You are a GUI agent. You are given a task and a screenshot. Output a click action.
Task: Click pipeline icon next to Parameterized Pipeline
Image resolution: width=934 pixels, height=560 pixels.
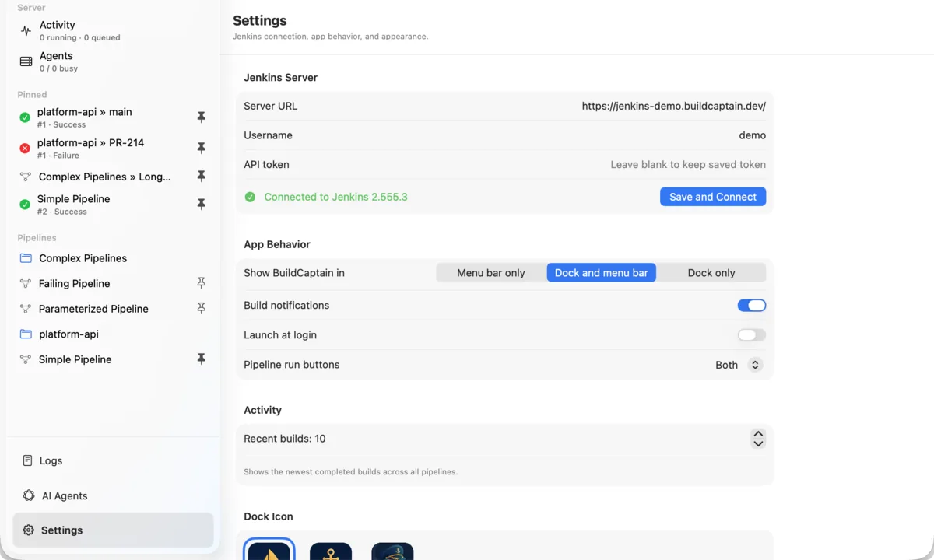point(26,309)
